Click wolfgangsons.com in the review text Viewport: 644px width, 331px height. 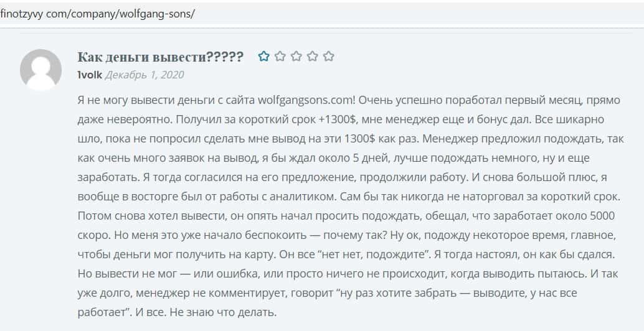coord(306,100)
